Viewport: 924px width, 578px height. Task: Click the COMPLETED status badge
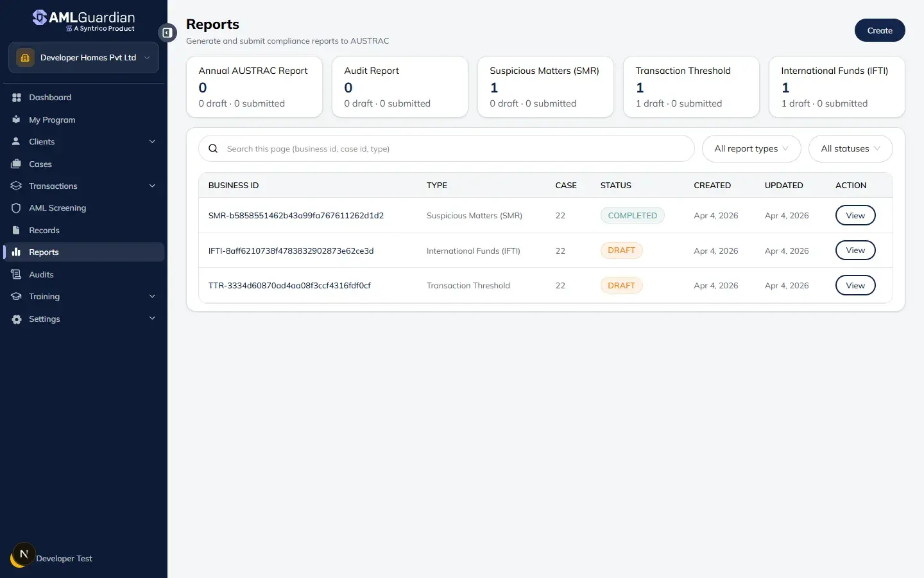pyautogui.click(x=632, y=215)
